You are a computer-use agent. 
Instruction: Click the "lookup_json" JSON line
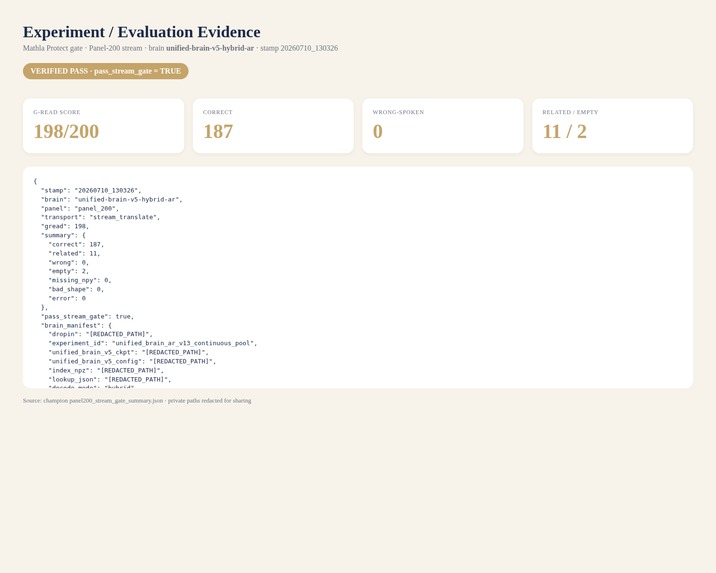110,379
